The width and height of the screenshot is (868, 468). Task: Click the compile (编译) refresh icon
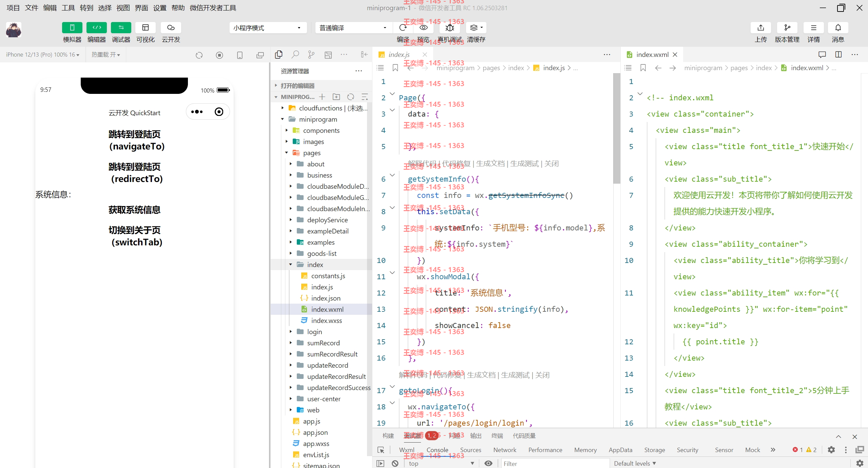(x=403, y=27)
